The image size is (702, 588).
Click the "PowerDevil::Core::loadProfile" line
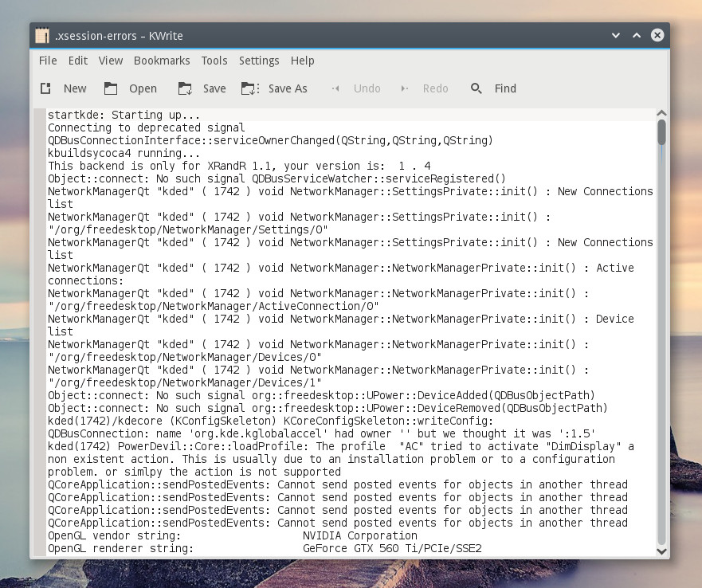341,446
